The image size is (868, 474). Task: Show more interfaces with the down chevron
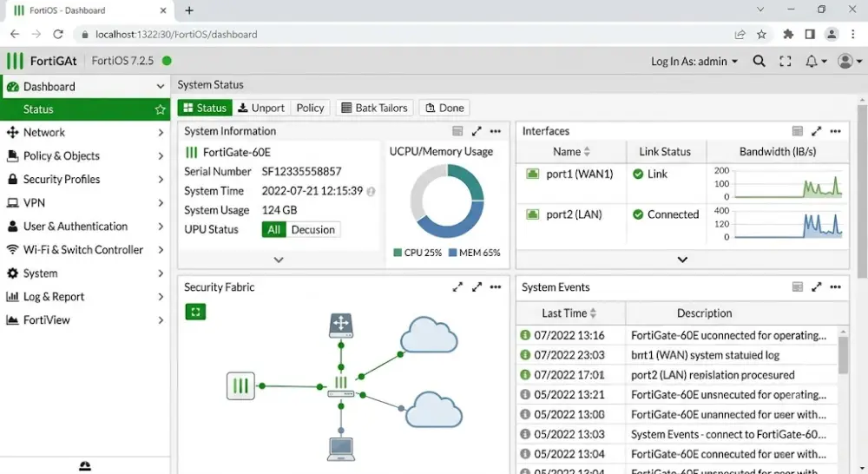pos(682,260)
